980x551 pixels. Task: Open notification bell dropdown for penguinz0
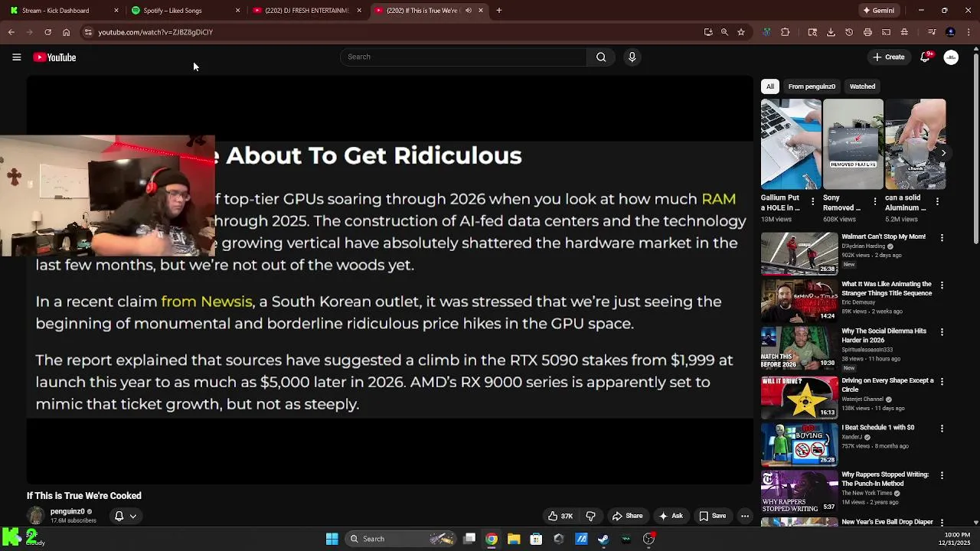pos(125,516)
